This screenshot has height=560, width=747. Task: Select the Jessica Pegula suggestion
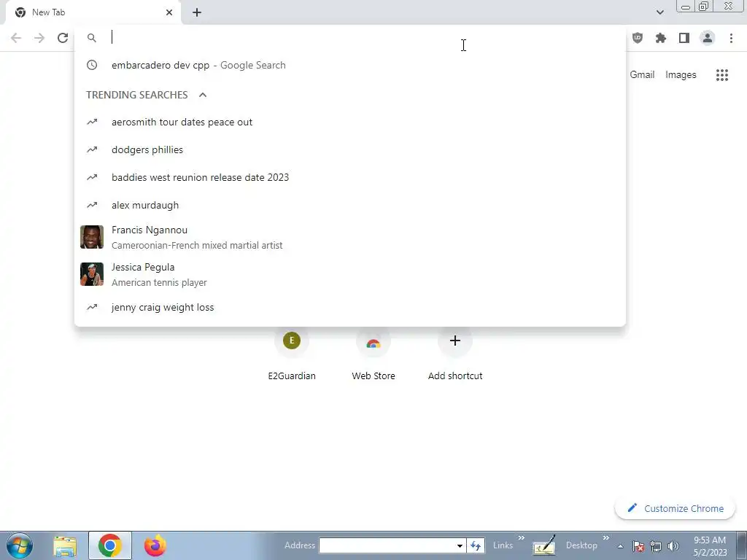[x=350, y=274]
